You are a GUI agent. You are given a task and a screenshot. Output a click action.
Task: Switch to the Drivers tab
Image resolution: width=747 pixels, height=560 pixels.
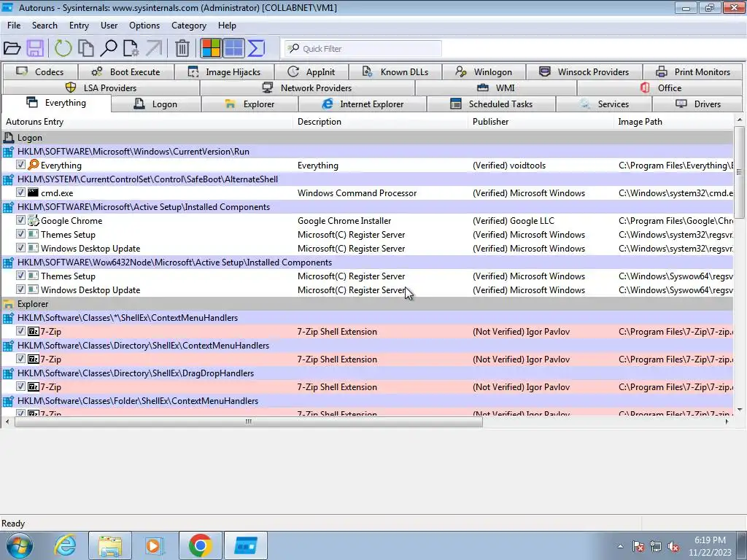(x=697, y=104)
